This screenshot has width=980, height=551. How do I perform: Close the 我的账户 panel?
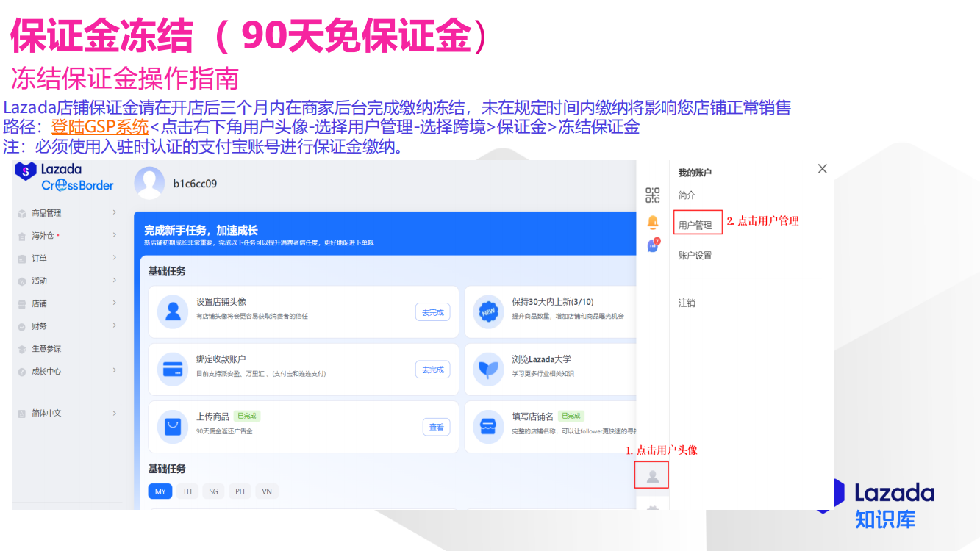pyautogui.click(x=823, y=169)
